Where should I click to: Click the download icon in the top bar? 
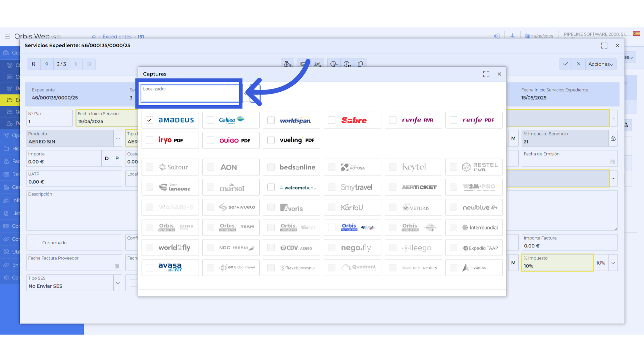click(512, 36)
